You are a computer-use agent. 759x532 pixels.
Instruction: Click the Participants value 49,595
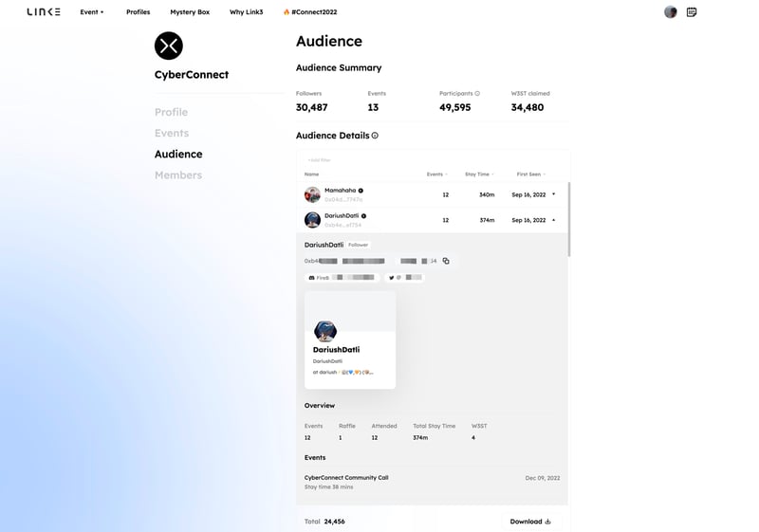pos(455,107)
